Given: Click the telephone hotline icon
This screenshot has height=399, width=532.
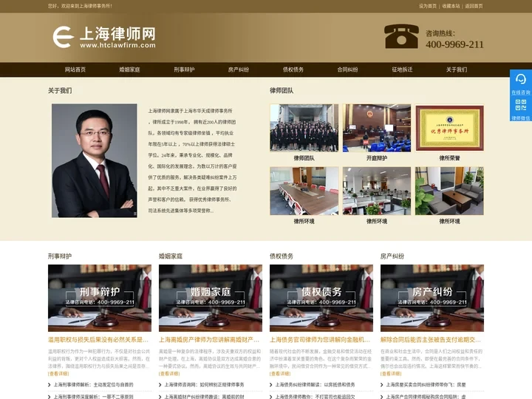Looking at the screenshot, I should pos(401,36).
